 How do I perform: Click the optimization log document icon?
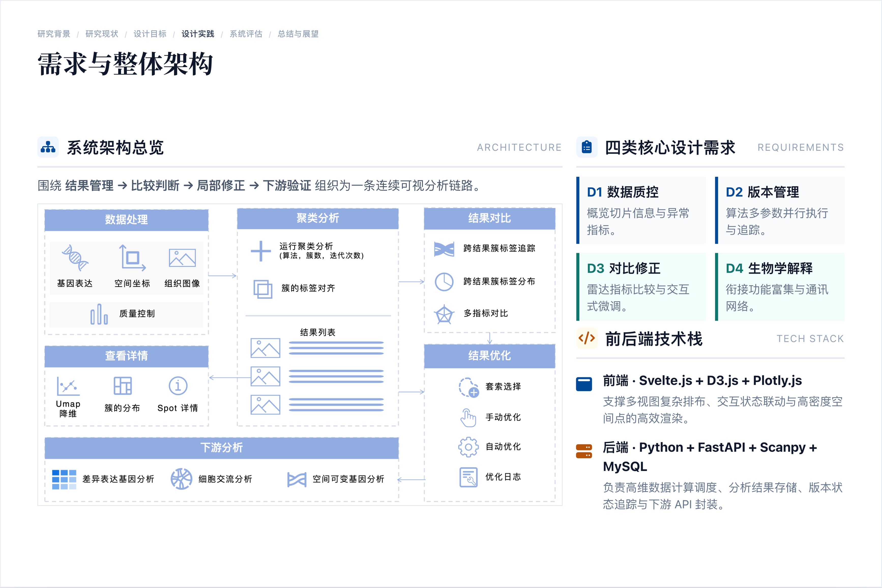point(469,477)
